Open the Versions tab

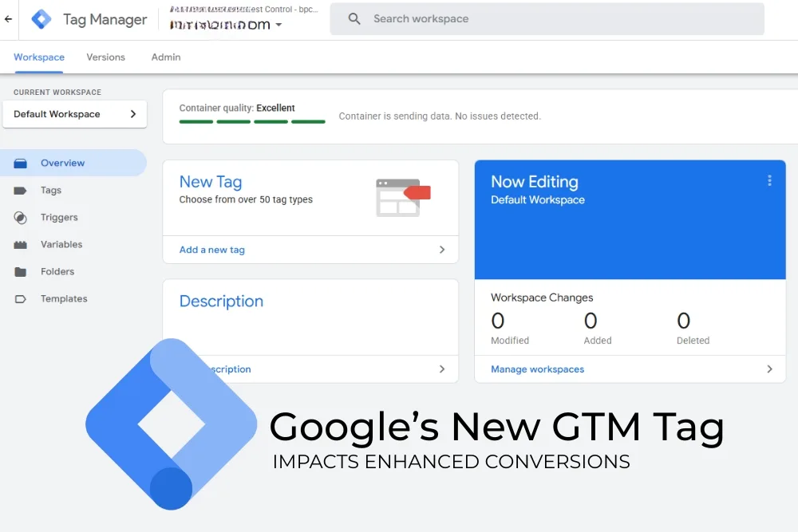tap(106, 57)
